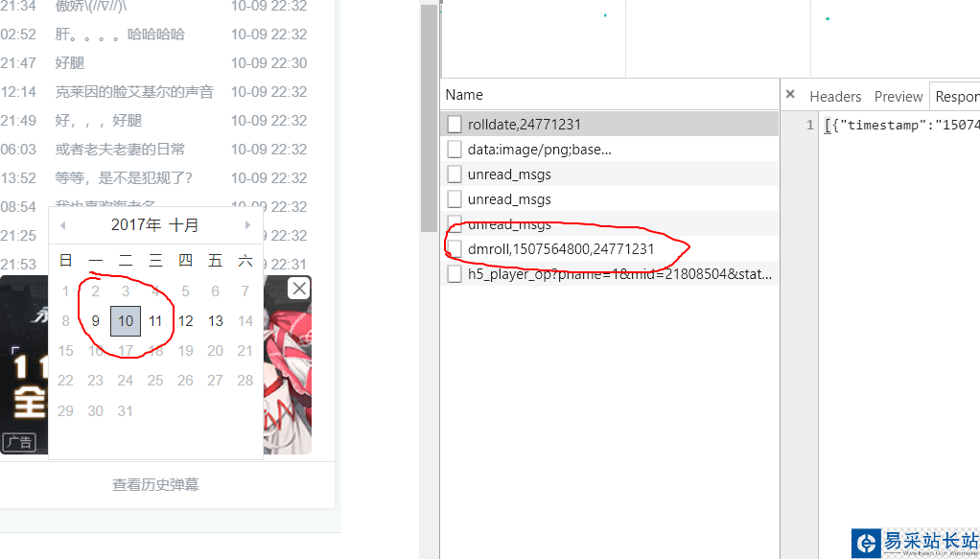The width and height of the screenshot is (980, 559).
Task: Switch to the Preview tab
Action: (898, 97)
